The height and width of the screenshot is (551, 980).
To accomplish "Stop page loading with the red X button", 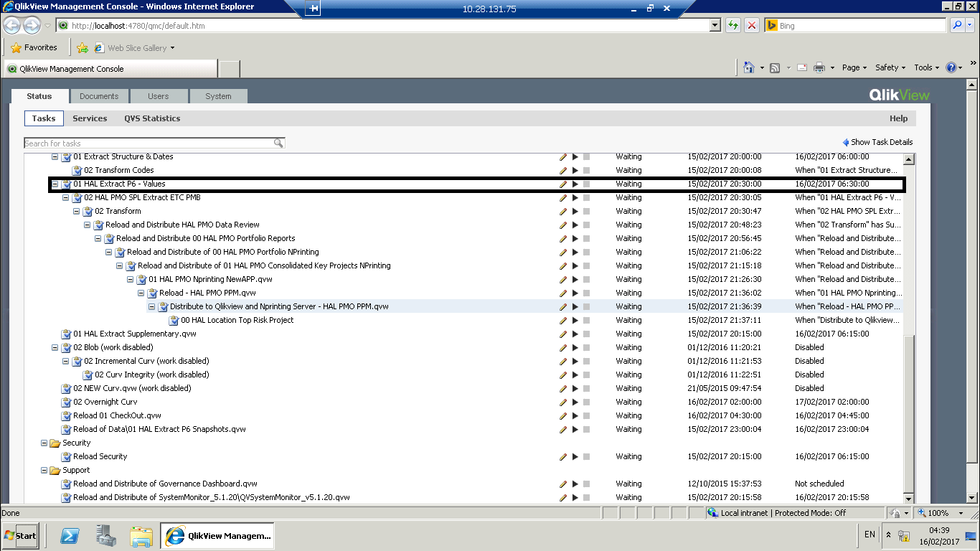I will (x=751, y=25).
